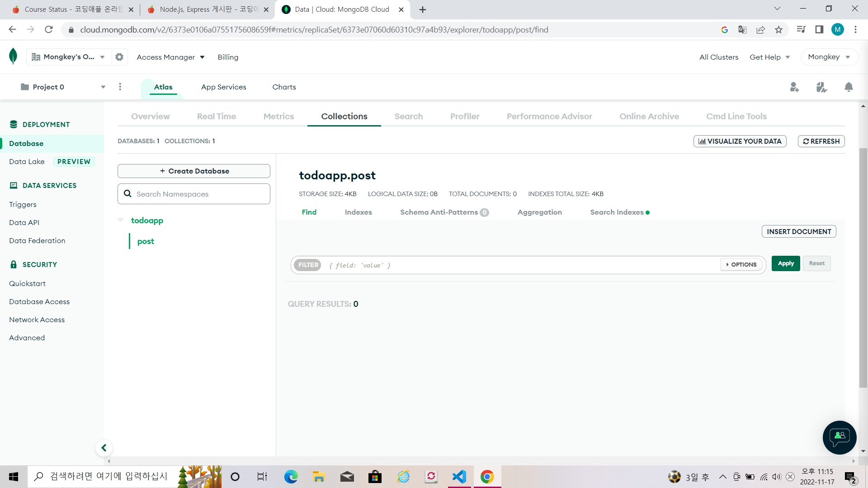Collapse the todoapp database tree

tap(121, 220)
